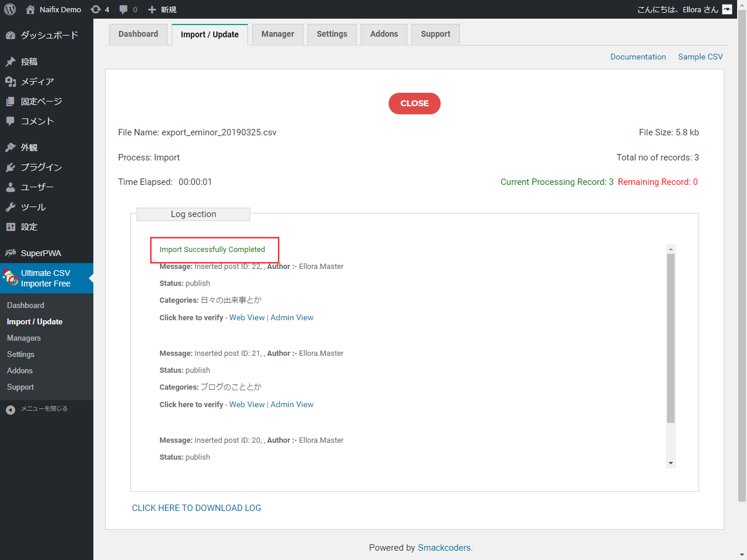This screenshot has width=747, height=560.
Task: Click the 'Remaining Record: 0' text
Action: pyautogui.click(x=658, y=182)
